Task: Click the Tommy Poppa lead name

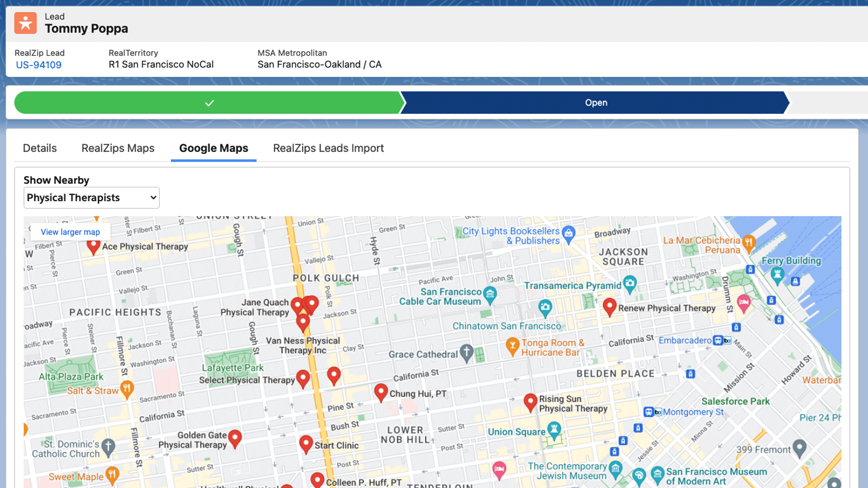Action: (x=86, y=28)
